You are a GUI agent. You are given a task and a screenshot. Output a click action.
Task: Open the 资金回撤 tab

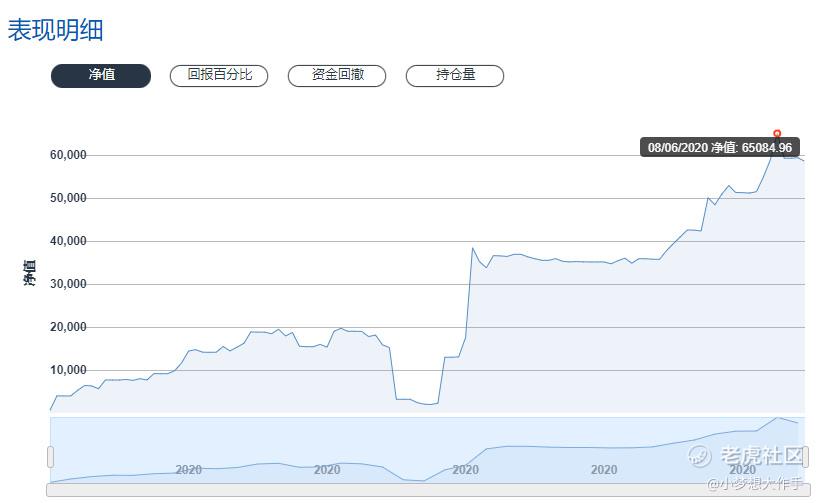click(337, 76)
